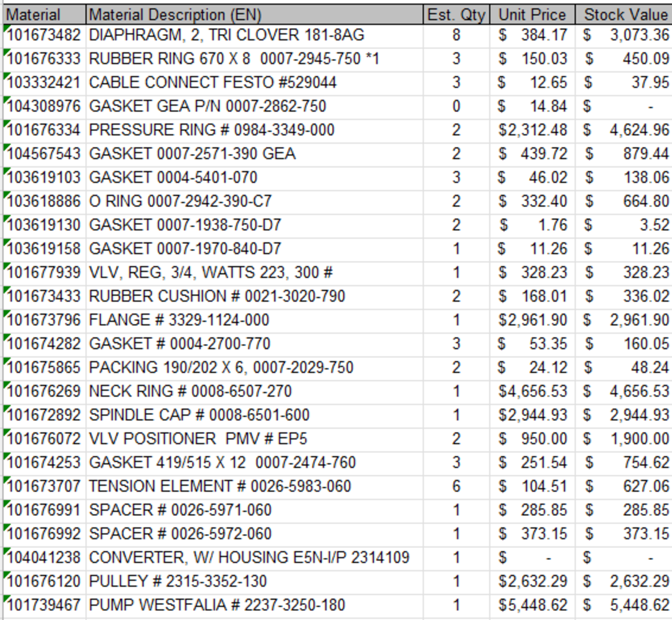The height and width of the screenshot is (620, 672).
Task: Select GASKET 0007-1970-840-D7 cell
Action: click(x=254, y=250)
